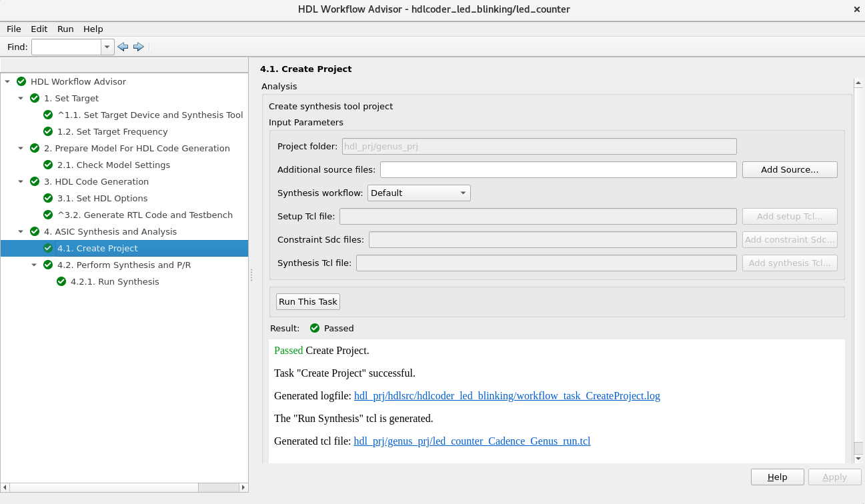This screenshot has height=504, width=865.
Task: Collapse the ASIC Synthesis and Analysis branch
Action: 21,231
